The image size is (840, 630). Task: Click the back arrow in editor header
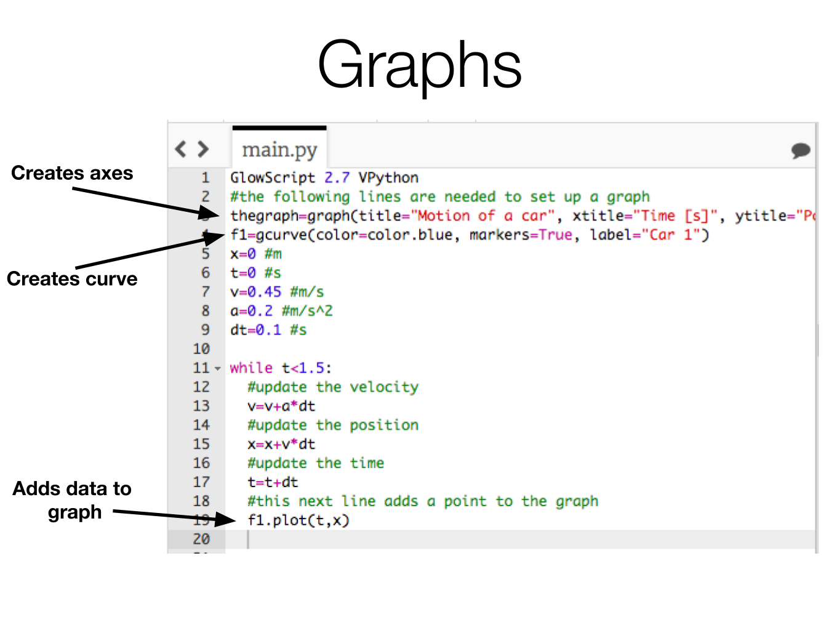tap(180, 149)
